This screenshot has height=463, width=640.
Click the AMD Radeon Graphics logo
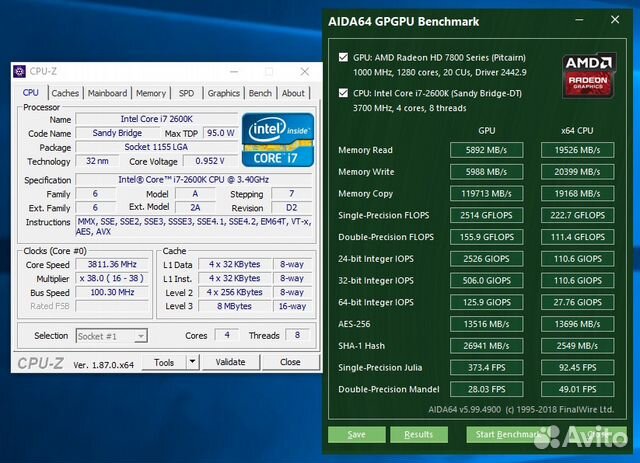(x=588, y=74)
